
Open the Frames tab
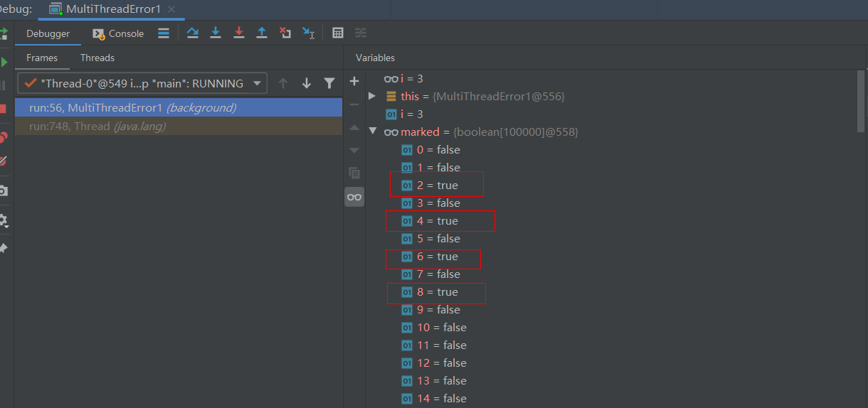(x=42, y=58)
